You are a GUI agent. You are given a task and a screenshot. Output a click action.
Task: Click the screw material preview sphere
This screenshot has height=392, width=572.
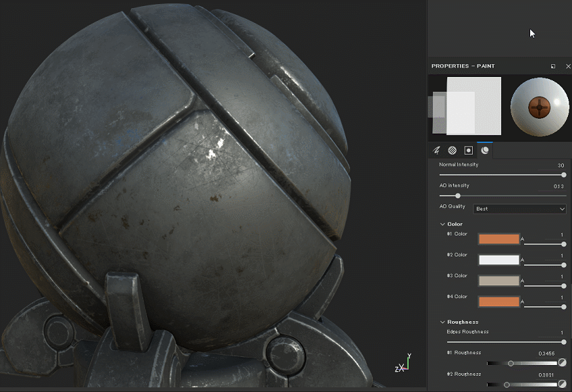(539, 107)
